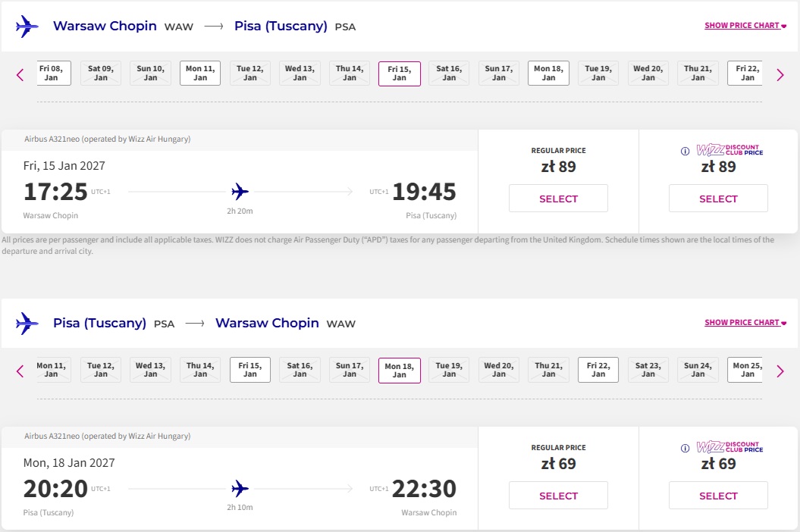
Task: Click airplane icon next to Warsaw Chopin heading
Action: pos(27,26)
